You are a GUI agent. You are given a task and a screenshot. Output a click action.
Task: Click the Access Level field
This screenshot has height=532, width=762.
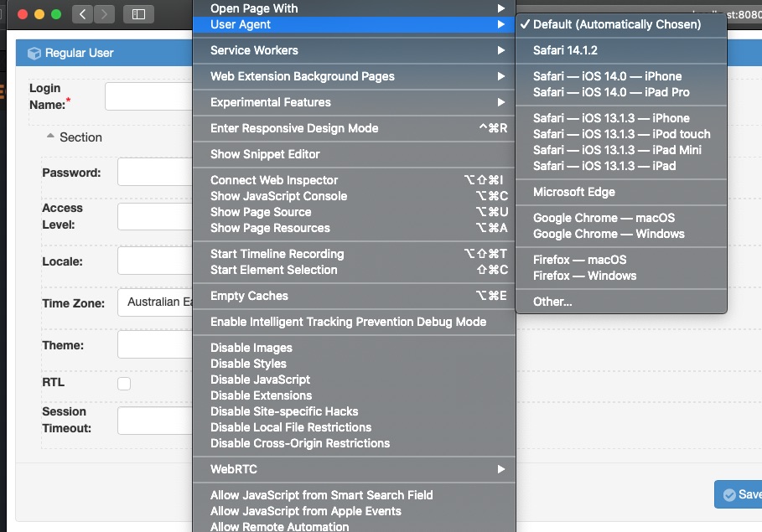(x=155, y=216)
